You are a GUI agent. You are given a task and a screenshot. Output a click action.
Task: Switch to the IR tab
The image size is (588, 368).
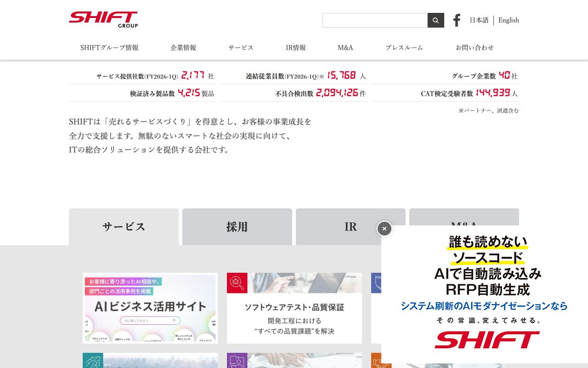coord(351,227)
